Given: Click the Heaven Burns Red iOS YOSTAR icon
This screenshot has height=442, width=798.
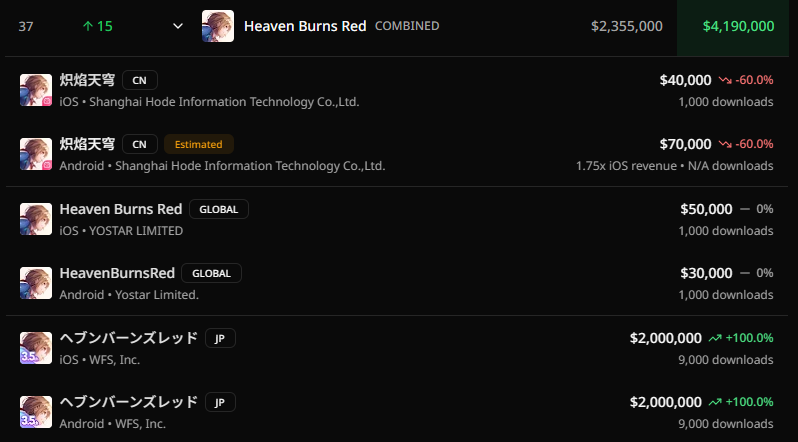Looking at the screenshot, I should coord(36,219).
